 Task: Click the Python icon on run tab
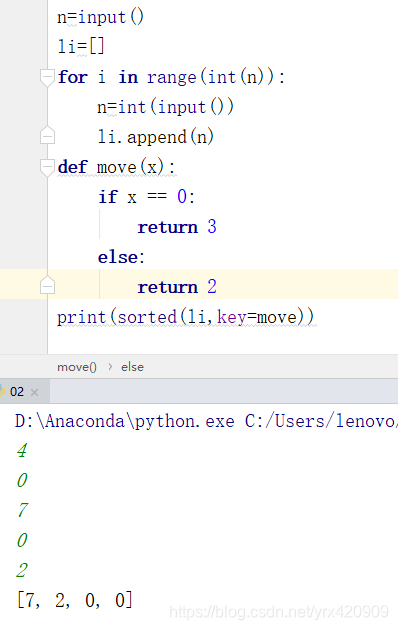(x=2, y=391)
